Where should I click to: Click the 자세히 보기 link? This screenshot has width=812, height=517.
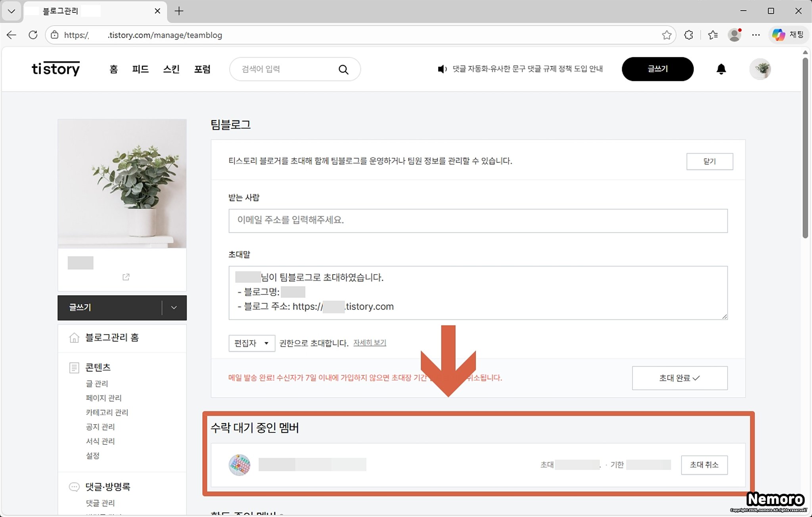(370, 342)
